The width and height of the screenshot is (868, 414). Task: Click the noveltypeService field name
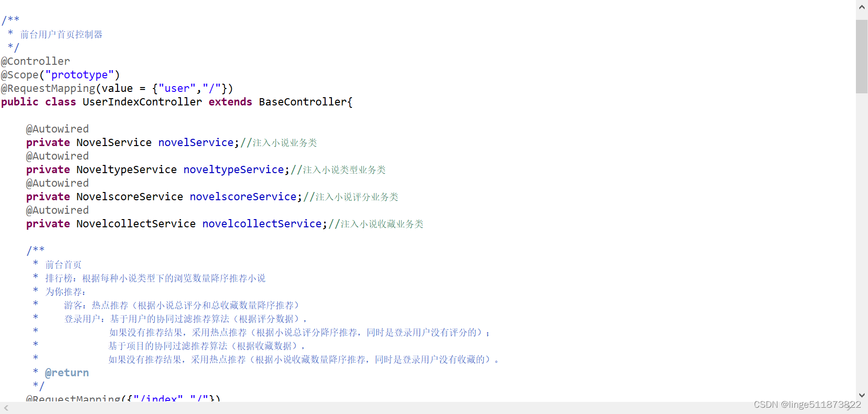[x=234, y=170]
